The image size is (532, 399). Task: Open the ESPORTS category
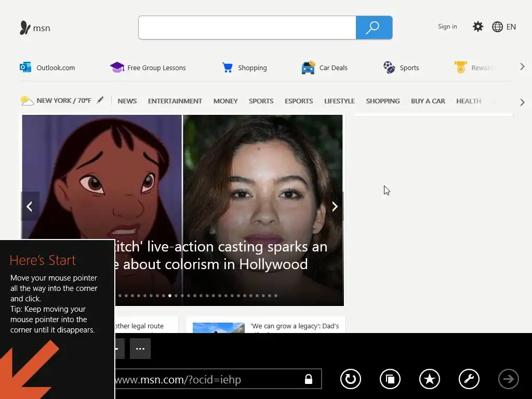click(299, 101)
